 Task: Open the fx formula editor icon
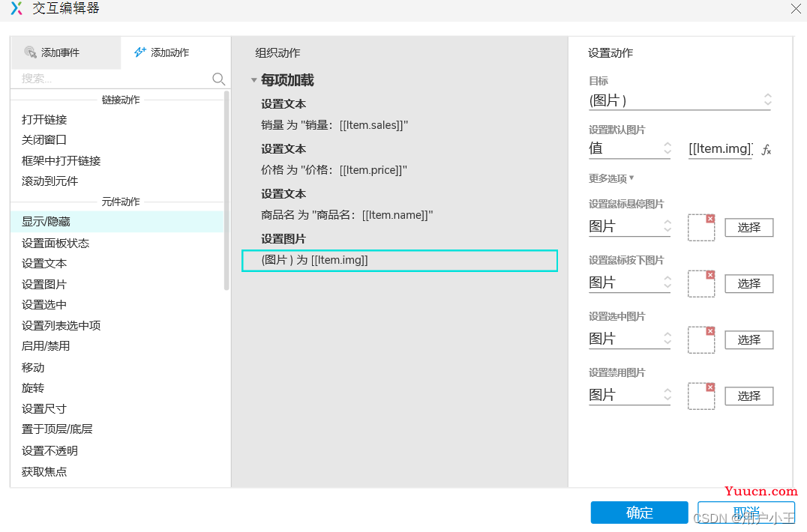tap(766, 150)
